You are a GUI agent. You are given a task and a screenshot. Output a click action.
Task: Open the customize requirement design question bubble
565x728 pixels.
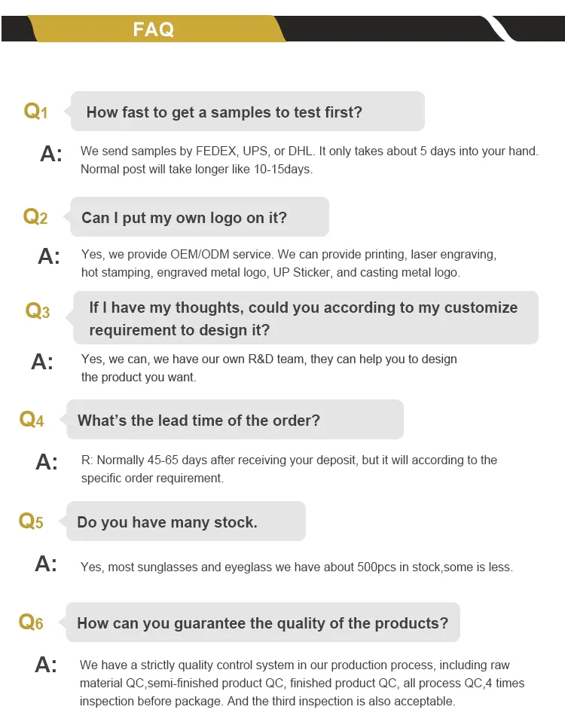tap(305, 318)
